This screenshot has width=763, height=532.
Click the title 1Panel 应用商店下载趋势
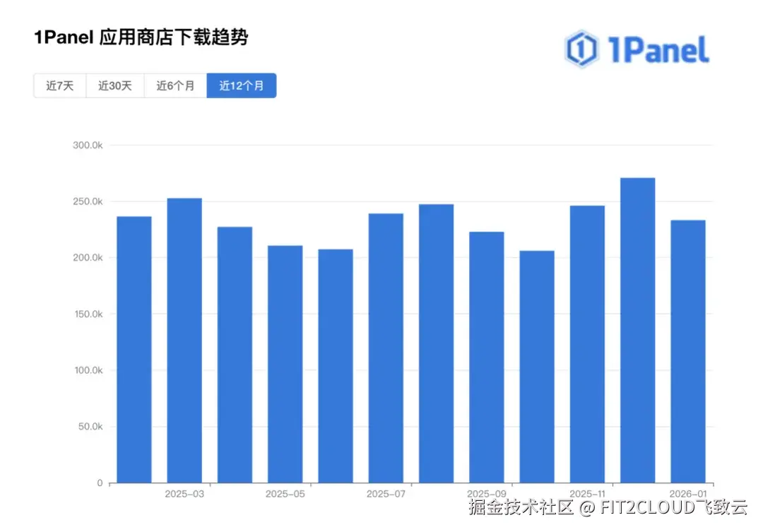(141, 37)
